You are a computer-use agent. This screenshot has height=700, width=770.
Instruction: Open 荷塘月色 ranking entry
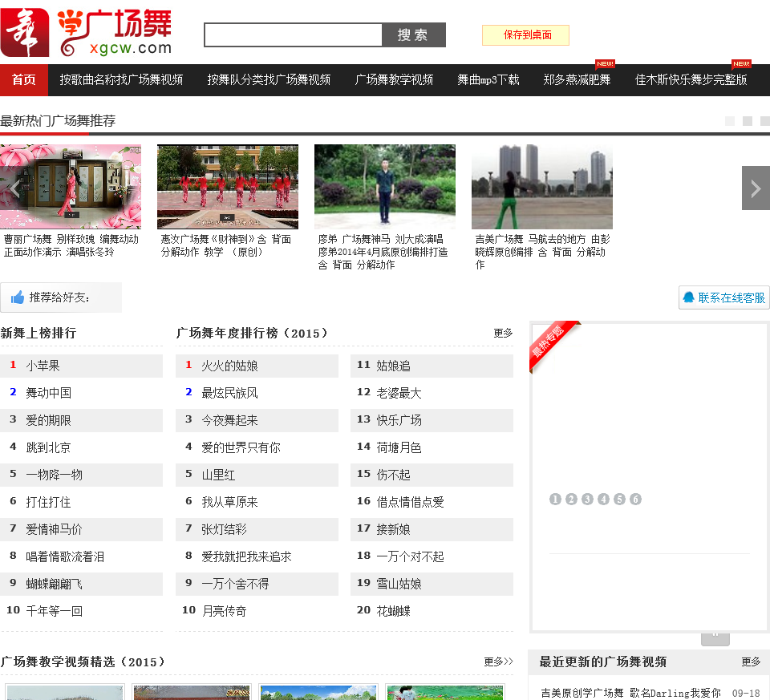[x=399, y=447]
